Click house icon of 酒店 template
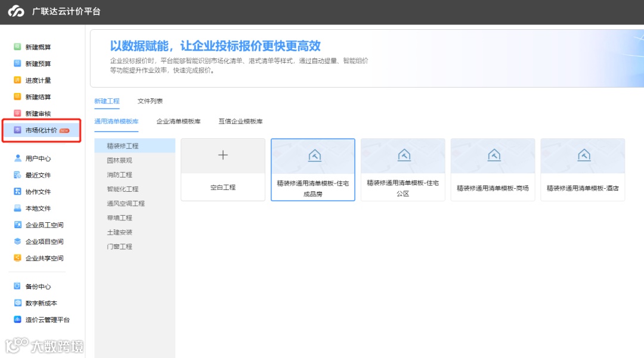644x358 pixels. (x=584, y=155)
